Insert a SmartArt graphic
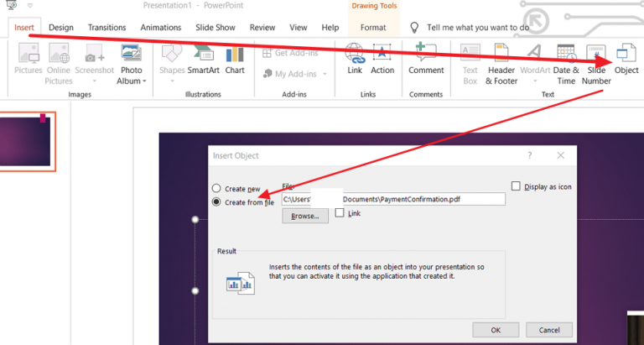This screenshot has height=345, width=644. click(x=203, y=60)
